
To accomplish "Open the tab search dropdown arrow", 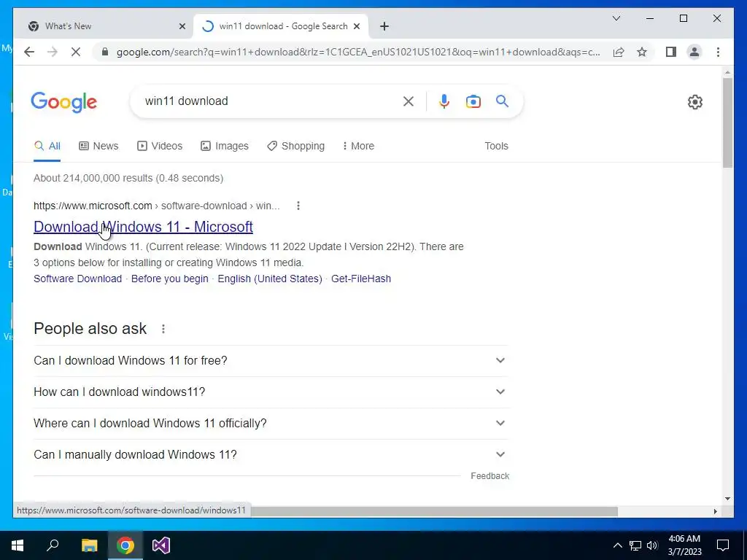I will point(616,18).
